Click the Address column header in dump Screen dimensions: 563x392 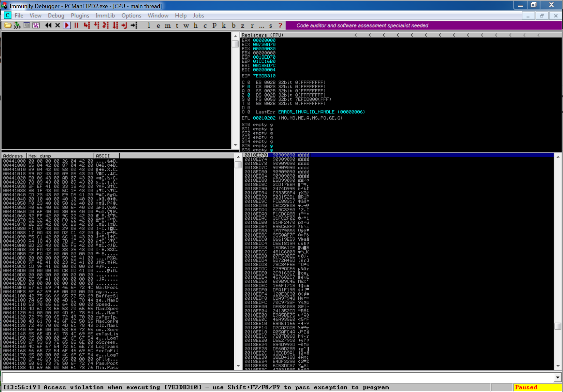click(14, 156)
